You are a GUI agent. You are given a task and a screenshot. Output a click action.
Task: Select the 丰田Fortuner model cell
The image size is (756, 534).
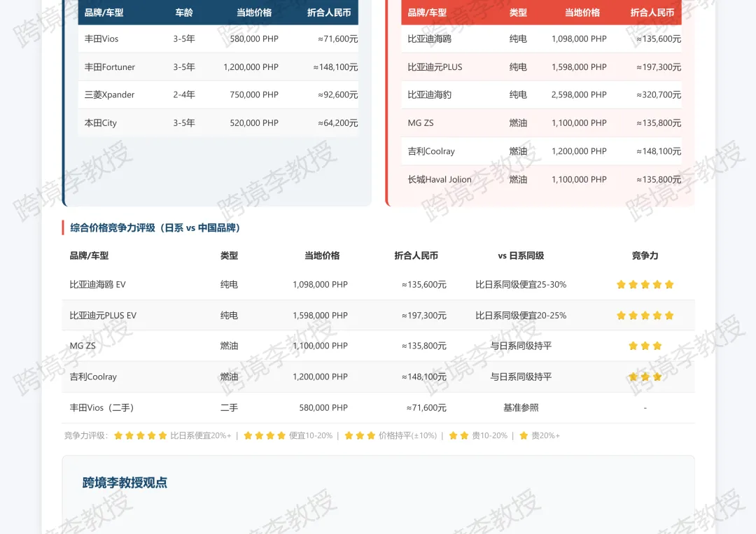pyautogui.click(x=109, y=67)
